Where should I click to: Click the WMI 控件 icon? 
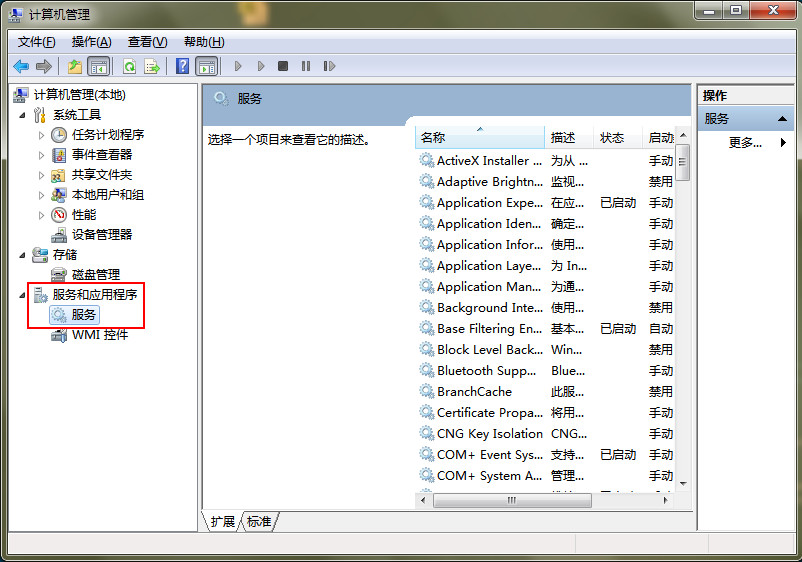[x=59, y=335]
